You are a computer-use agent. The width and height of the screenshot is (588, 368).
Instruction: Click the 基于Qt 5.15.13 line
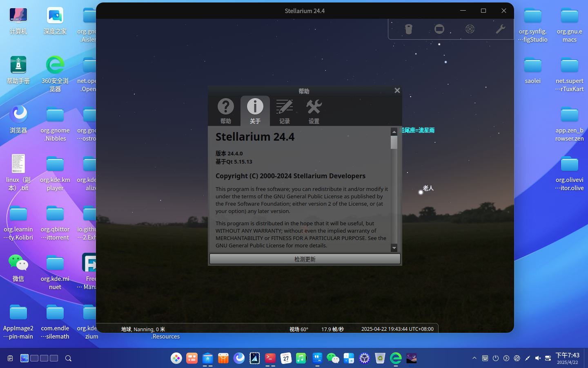[234, 162]
